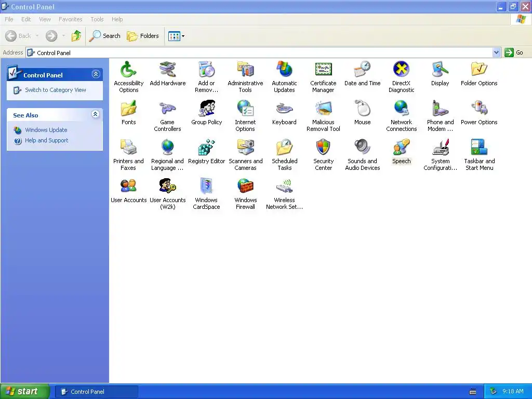Open Administrative Tools
The image size is (532, 399).
pyautogui.click(x=245, y=77)
